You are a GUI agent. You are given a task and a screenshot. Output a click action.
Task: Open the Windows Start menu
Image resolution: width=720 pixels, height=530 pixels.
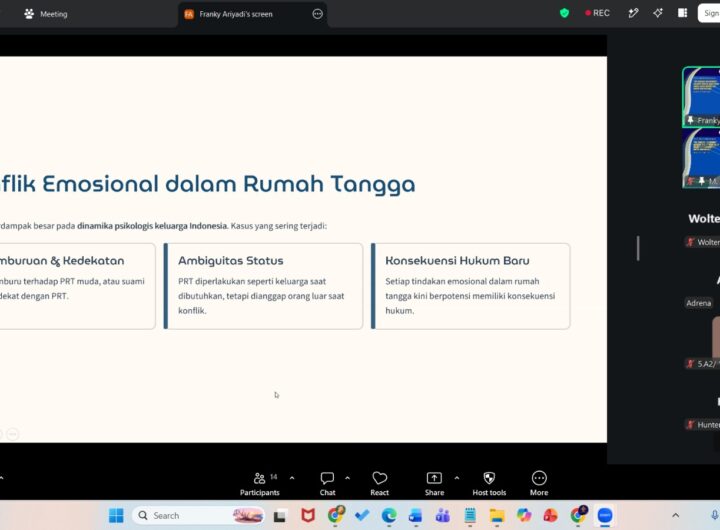click(116, 515)
